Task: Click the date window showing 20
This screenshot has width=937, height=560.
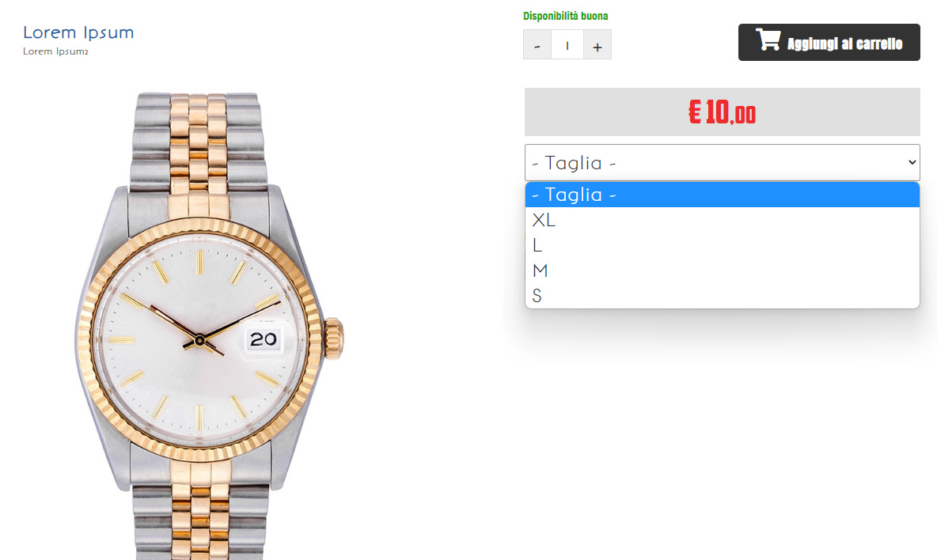Action: [263, 339]
